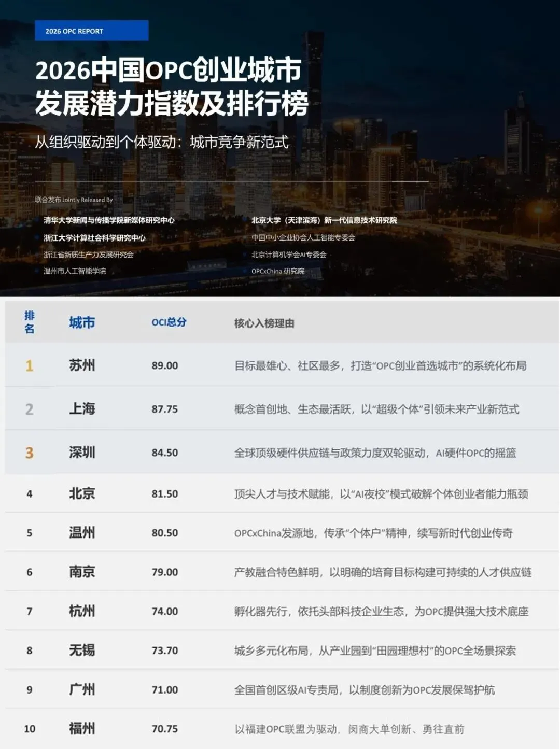This screenshot has width=560, height=749.
Task: Click '北京大学（天津滨海）新一代信息技术研究院'
Action: tap(324, 220)
